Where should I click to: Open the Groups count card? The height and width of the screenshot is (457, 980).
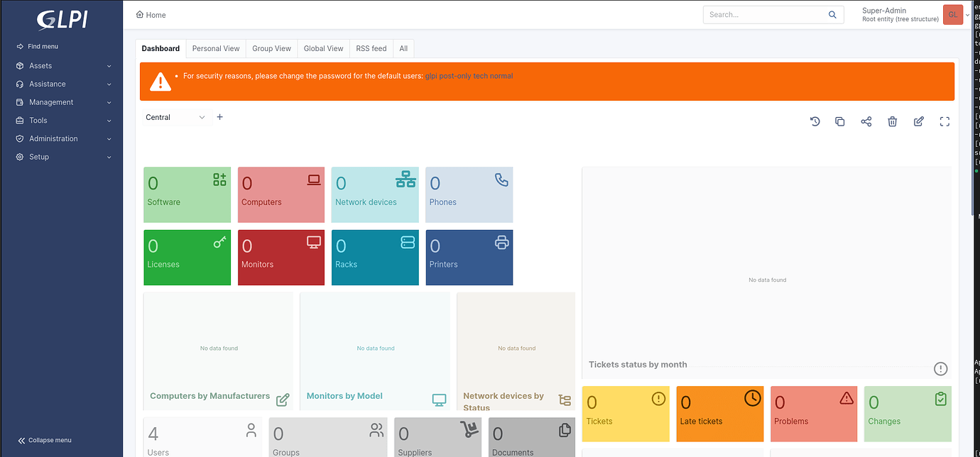coord(328,437)
